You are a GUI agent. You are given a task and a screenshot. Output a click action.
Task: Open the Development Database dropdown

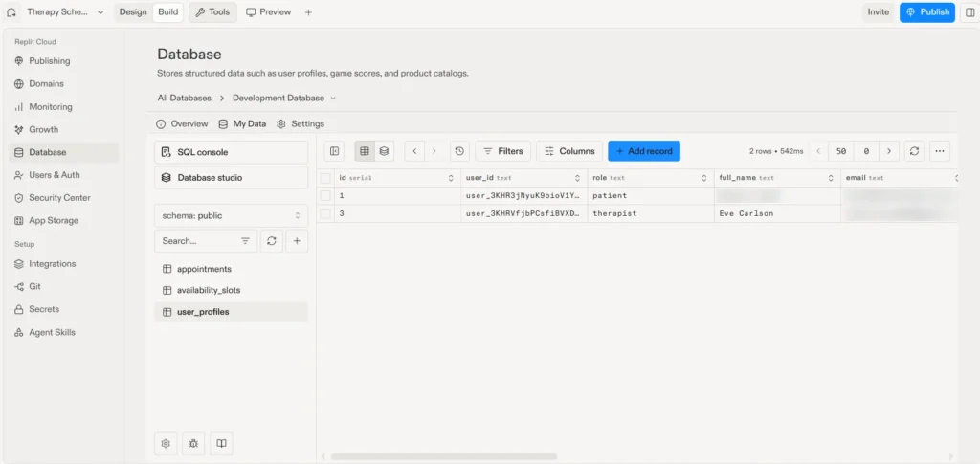[284, 98]
